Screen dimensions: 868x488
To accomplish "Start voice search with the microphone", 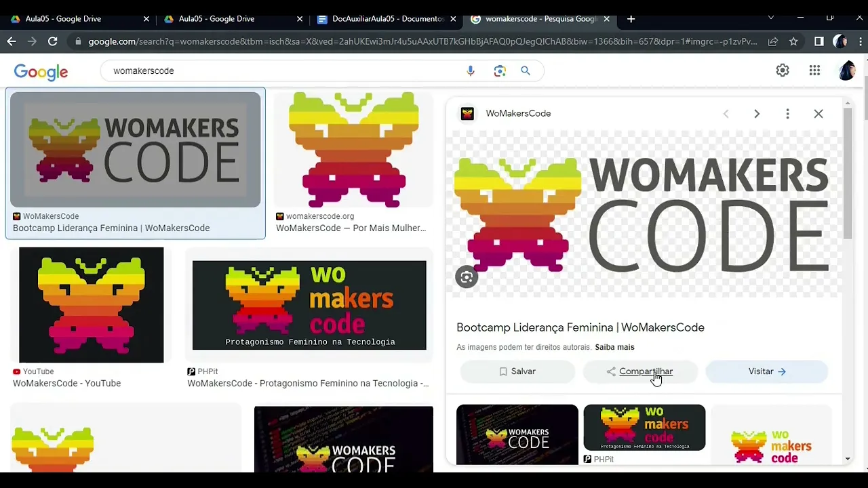I will click(x=471, y=70).
